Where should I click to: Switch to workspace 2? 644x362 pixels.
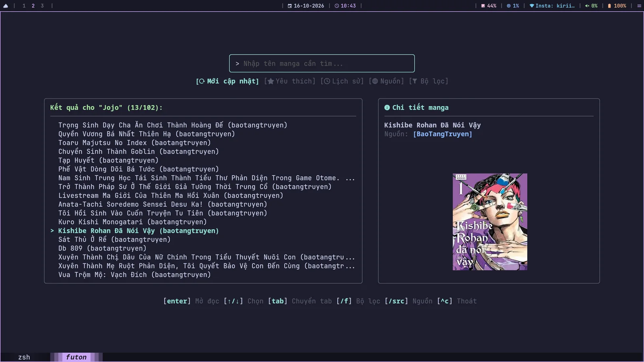tap(33, 6)
